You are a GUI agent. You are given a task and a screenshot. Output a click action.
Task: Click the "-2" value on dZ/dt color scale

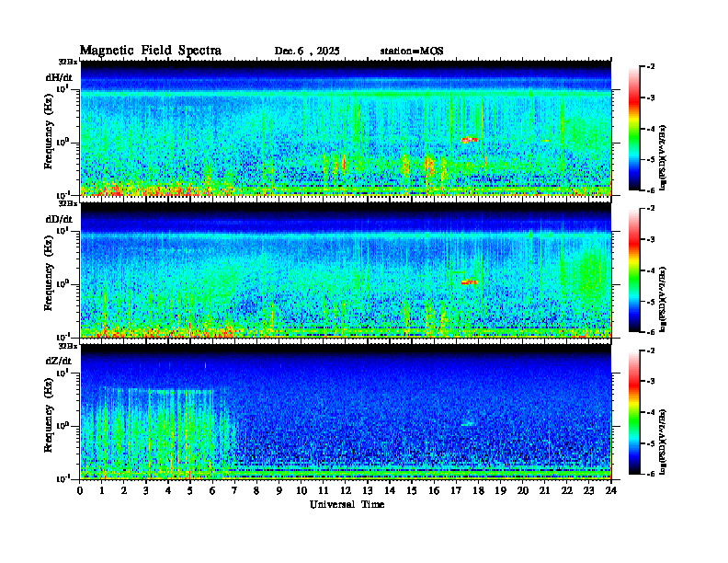coord(652,350)
